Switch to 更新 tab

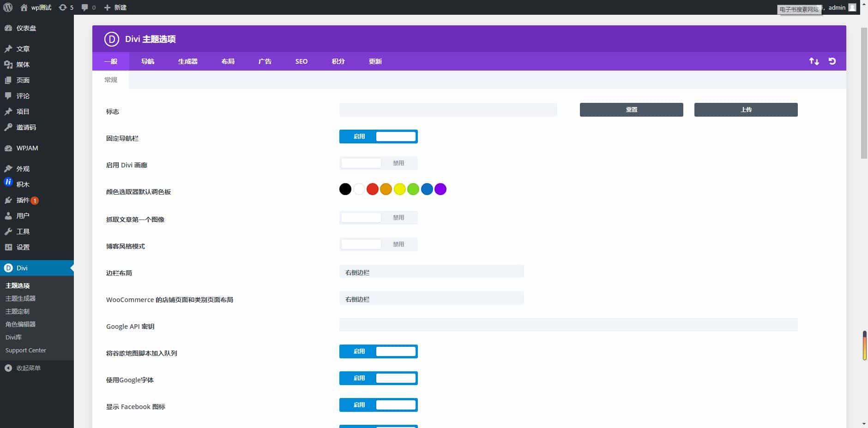point(375,61)
